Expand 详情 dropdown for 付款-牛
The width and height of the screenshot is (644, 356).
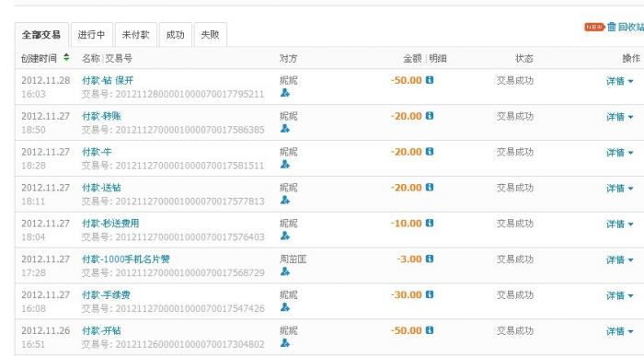pos(620,153)
